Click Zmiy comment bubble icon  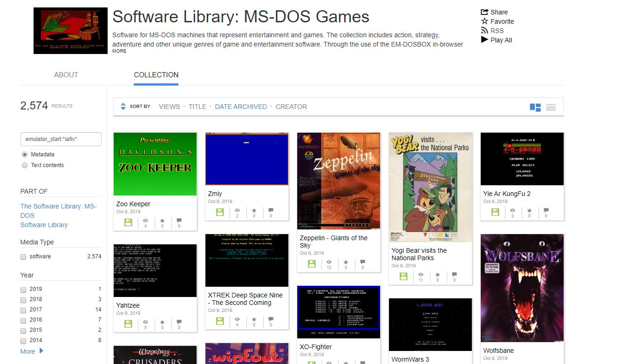point(271,210)
